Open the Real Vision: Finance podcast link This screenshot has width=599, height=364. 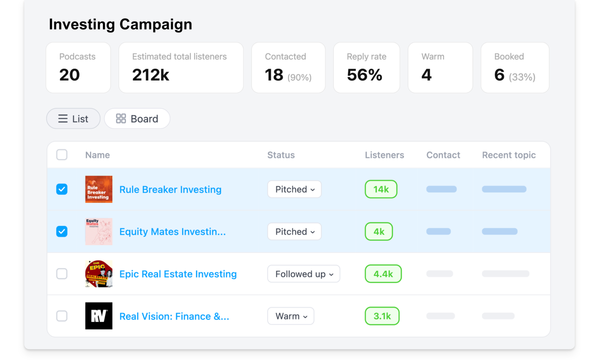(x=174, y=316)
